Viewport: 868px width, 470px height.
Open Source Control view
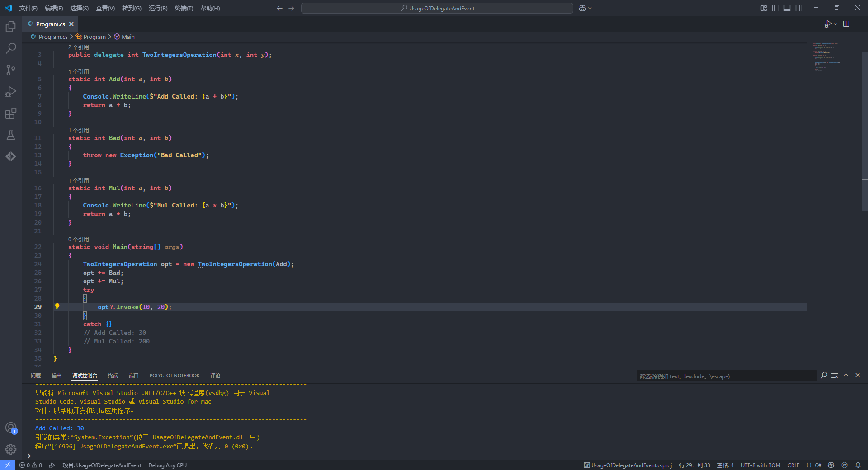click(11, 70)
